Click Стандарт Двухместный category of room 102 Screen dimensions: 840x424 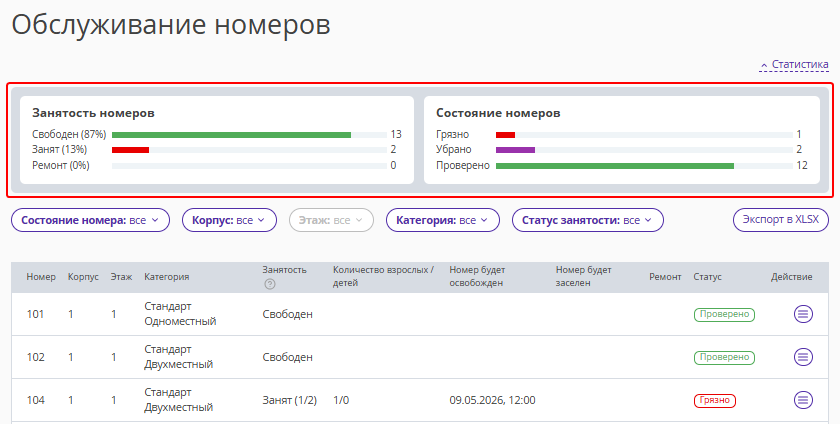178,357
